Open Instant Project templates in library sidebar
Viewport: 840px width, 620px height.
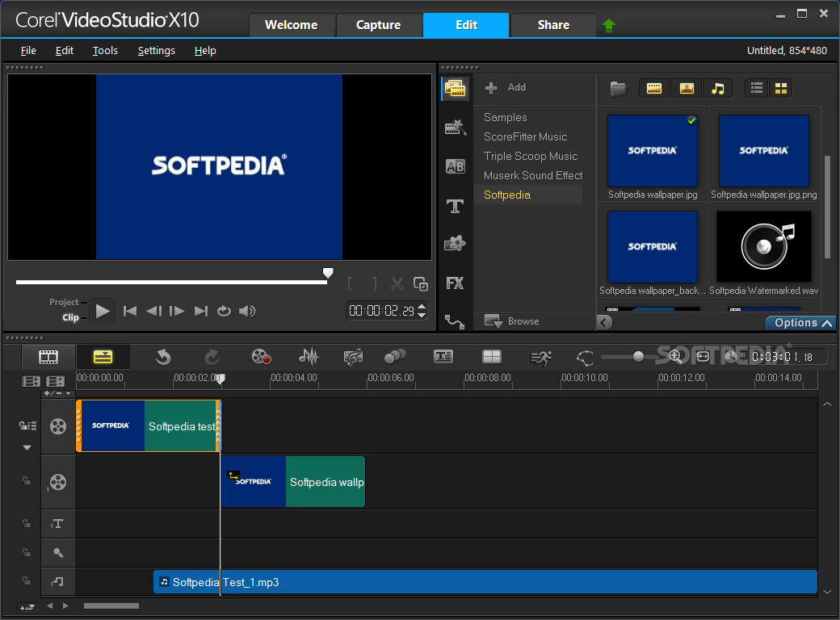click(455, 128)
